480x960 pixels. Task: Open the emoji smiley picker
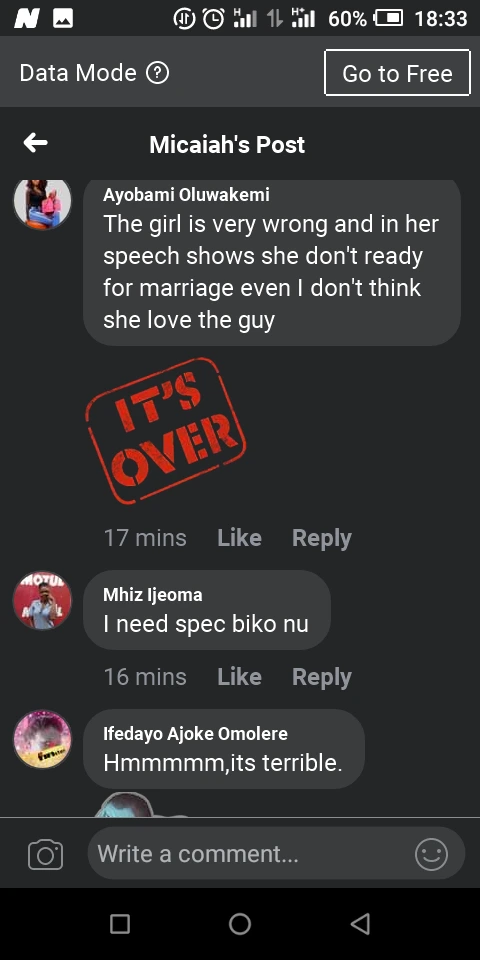coord(432,854)
